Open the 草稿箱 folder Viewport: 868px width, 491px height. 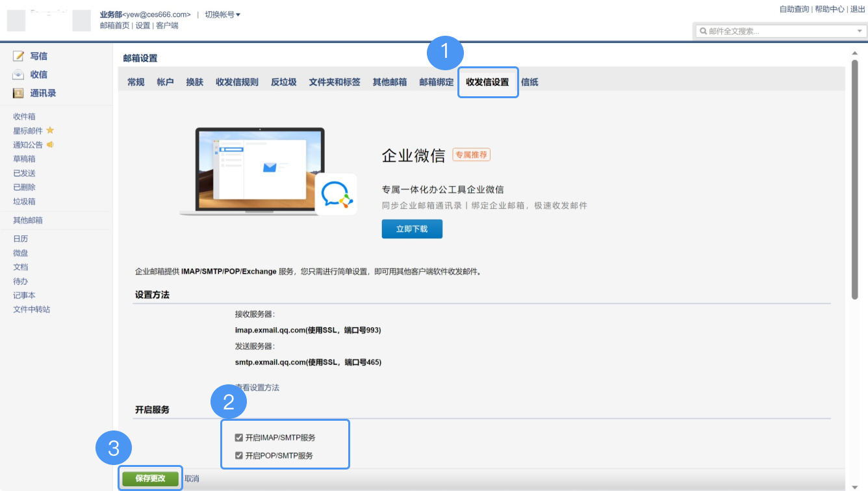click(24, 159)
